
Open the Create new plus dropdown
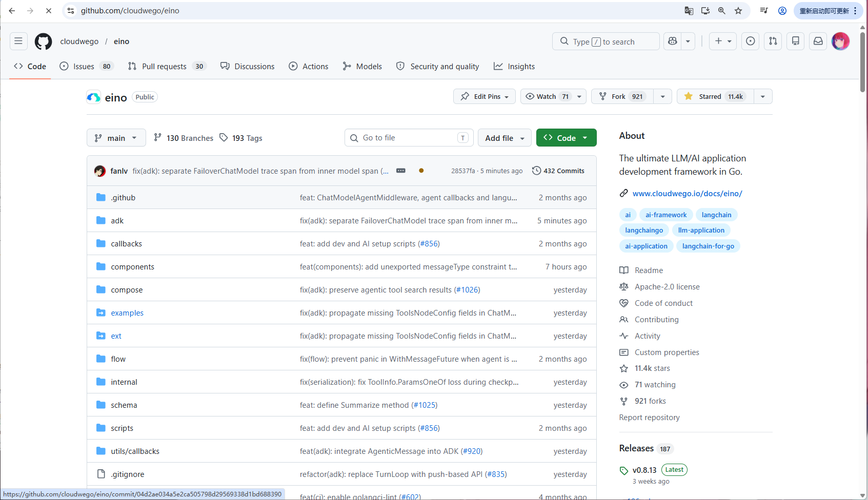[723, 41]
